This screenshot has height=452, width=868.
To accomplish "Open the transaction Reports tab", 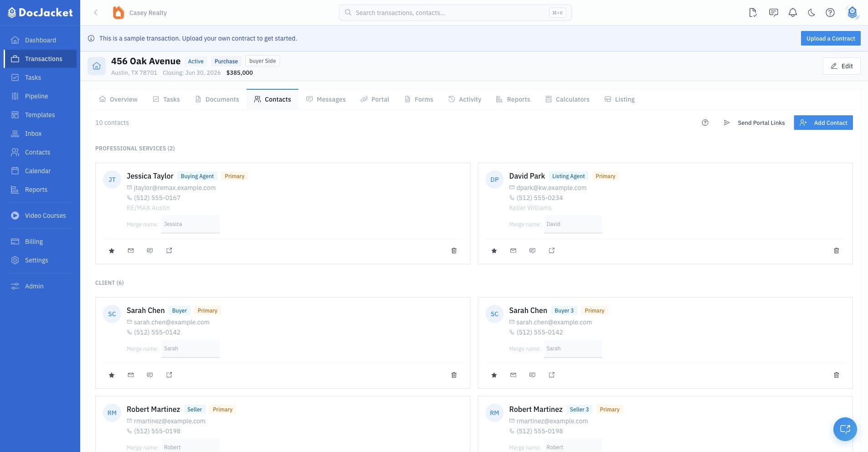I will (x=513, y=99).
